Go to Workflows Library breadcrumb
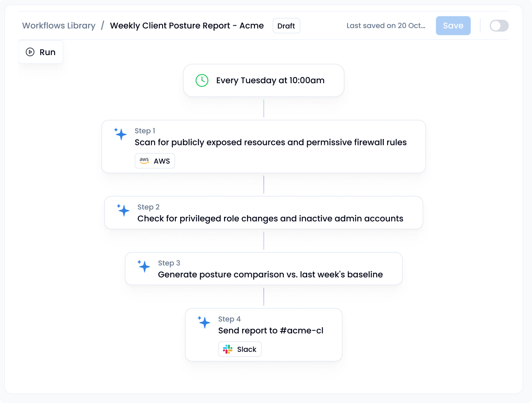532x403 pixels. [59, 26]
